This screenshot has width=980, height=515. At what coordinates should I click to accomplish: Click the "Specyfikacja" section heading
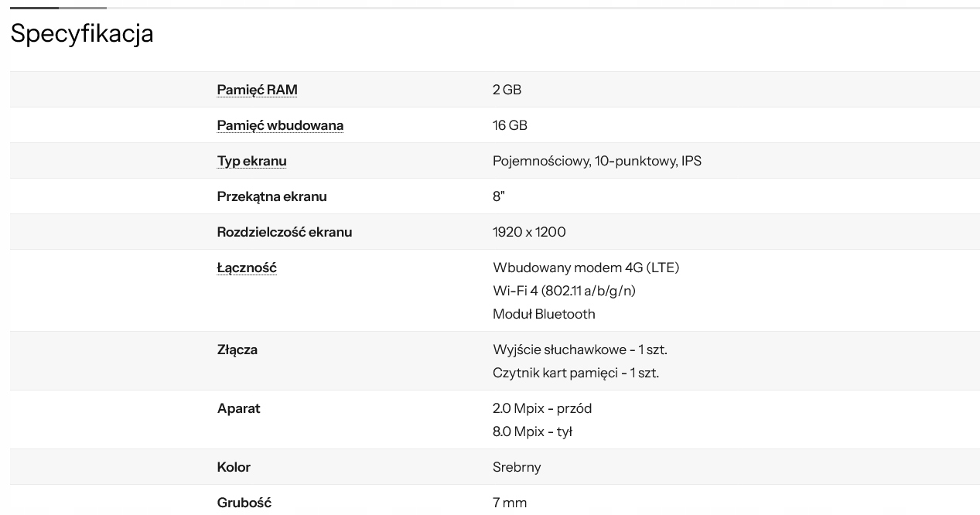[x=82, y=33]
